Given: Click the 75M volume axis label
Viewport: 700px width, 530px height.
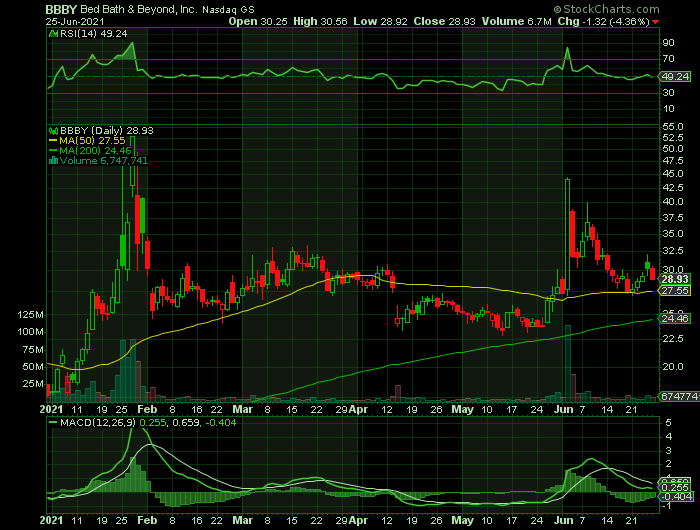Looking at the screenshot, I should coord(33,350).
